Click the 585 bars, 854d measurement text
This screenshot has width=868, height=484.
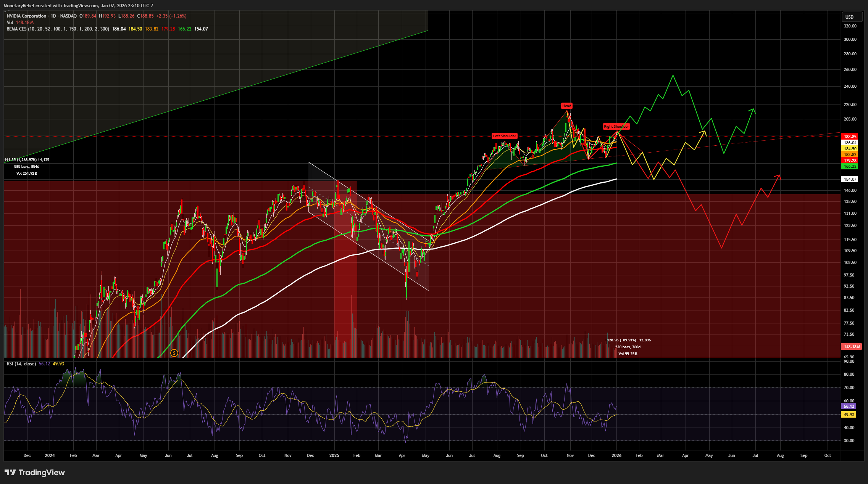pos(27,167)
